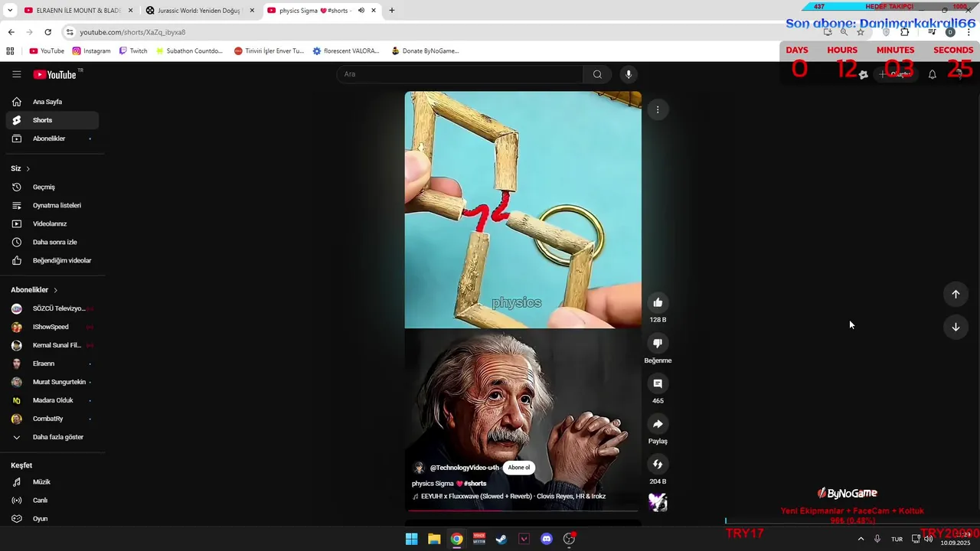Screen dimensions: 980x551
Task: Open the EEYUH! x Fluxxwave sound link
Action: pos(513,496)
